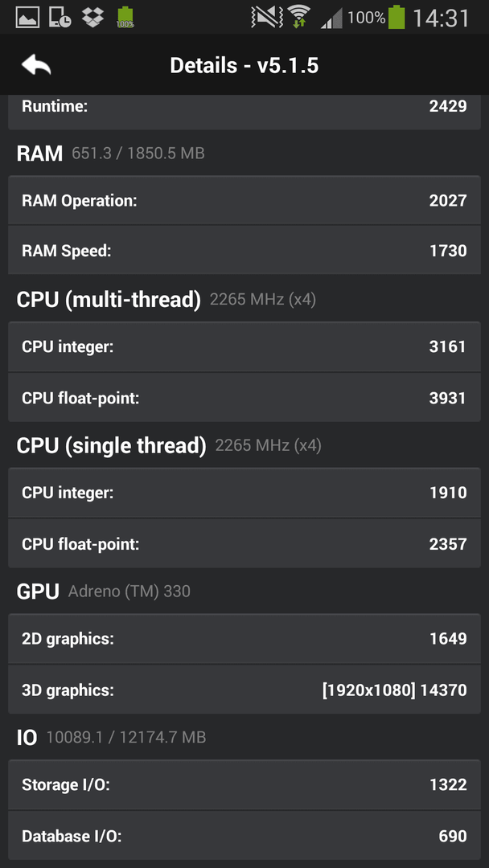Tap the mobile signal strength icon
This screenshot has width=489, height=868.
[x=331, y=18]
